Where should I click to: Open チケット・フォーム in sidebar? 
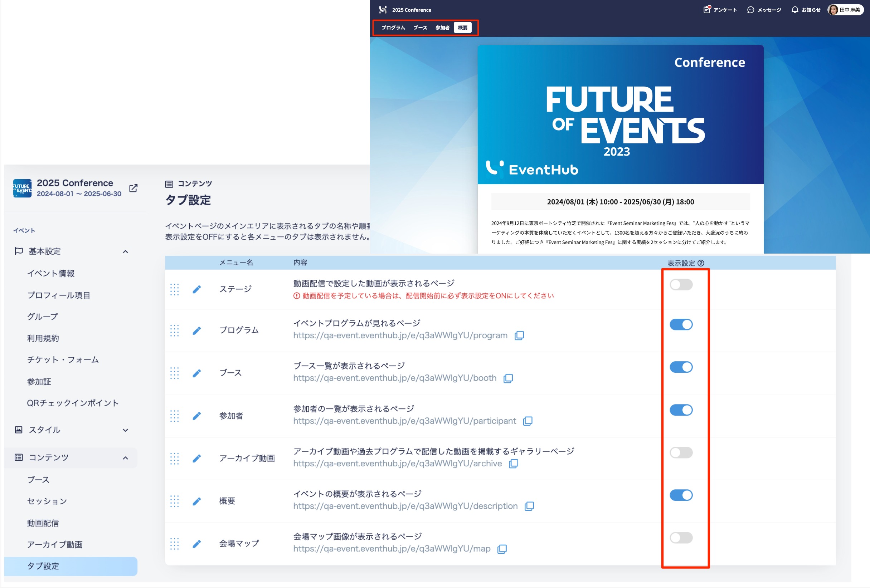(x=63, y=360)
